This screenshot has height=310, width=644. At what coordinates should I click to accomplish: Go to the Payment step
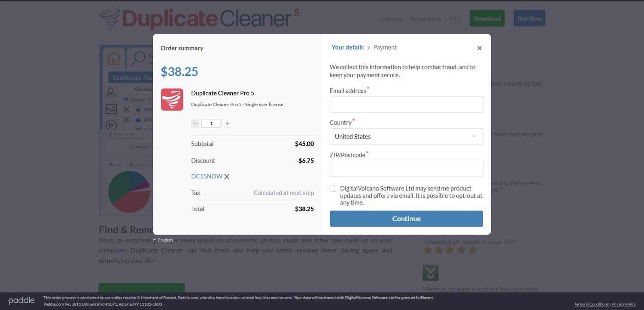click(x=385, y=48)
